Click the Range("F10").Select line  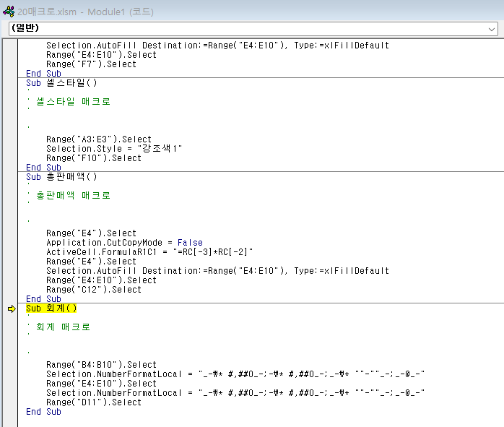[94, 158]
